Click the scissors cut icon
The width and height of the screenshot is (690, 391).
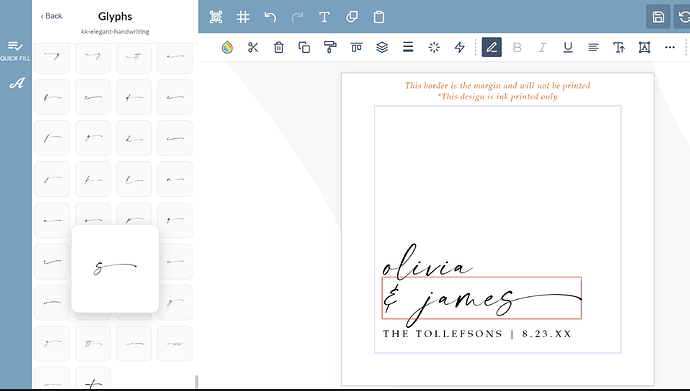[x=253, y=47]
